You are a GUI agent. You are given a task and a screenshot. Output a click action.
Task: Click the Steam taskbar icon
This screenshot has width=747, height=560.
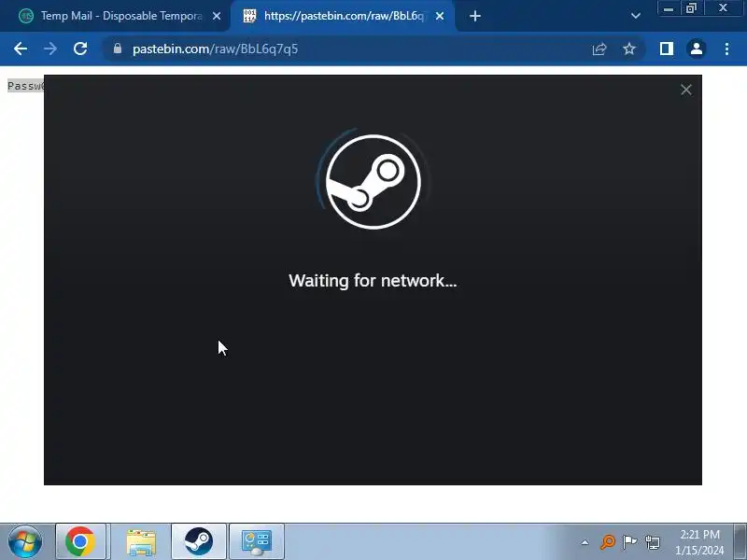(198, 541)
